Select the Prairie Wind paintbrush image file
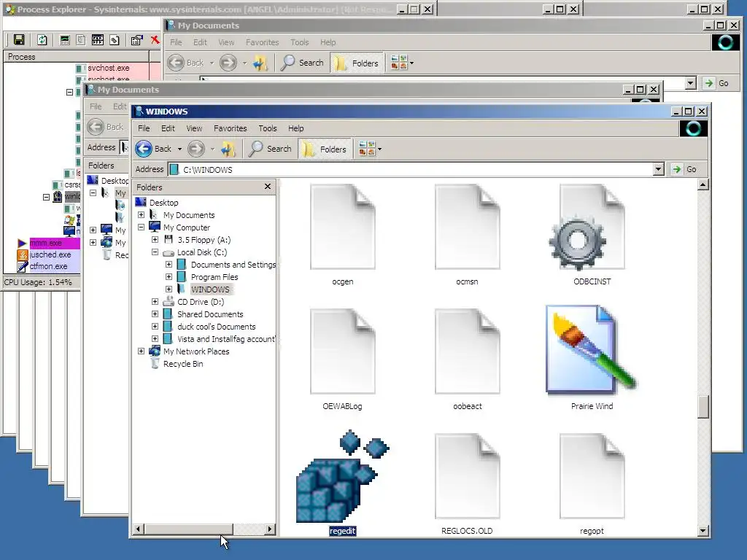Viewport: 747px width, 560px height. coord(592,357)
